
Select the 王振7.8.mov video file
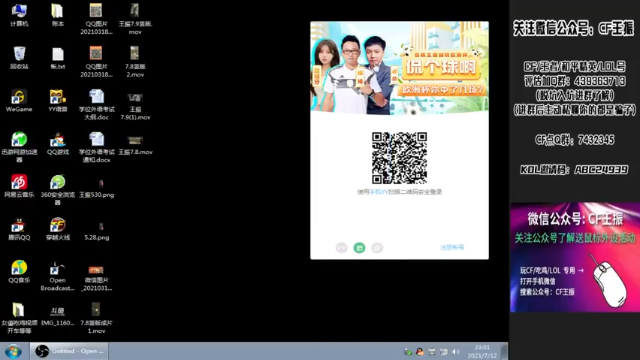(135, 145)
